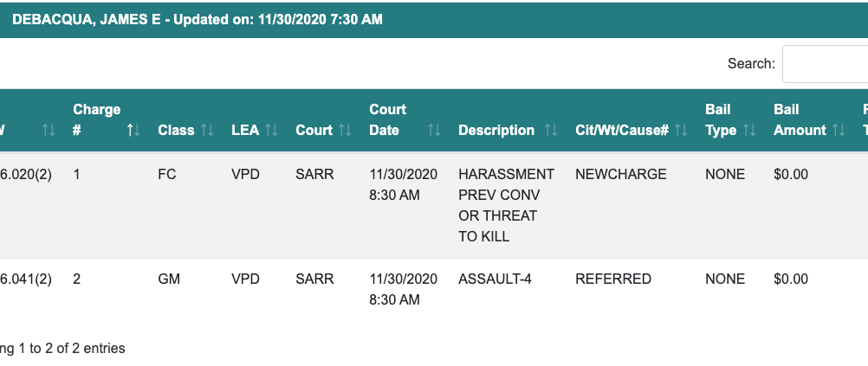
Task: Focus the Search input field
Action: point(824,64)
